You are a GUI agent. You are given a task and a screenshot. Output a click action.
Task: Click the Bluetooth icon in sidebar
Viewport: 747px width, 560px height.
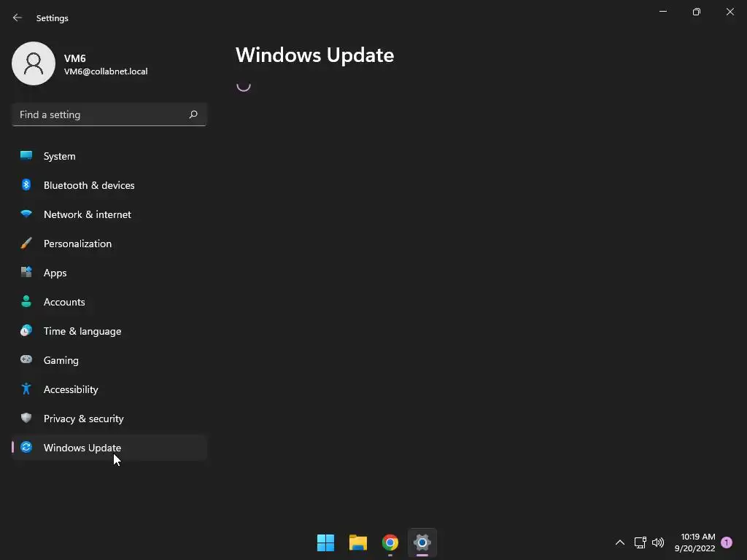coord(26,184)
